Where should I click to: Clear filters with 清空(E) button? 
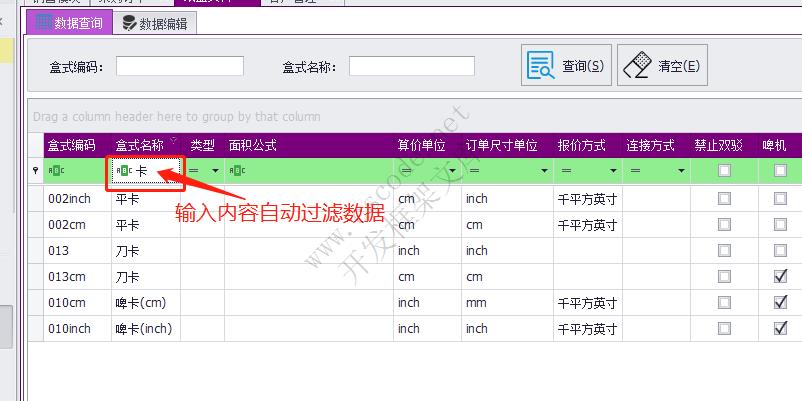coord(662,65)
